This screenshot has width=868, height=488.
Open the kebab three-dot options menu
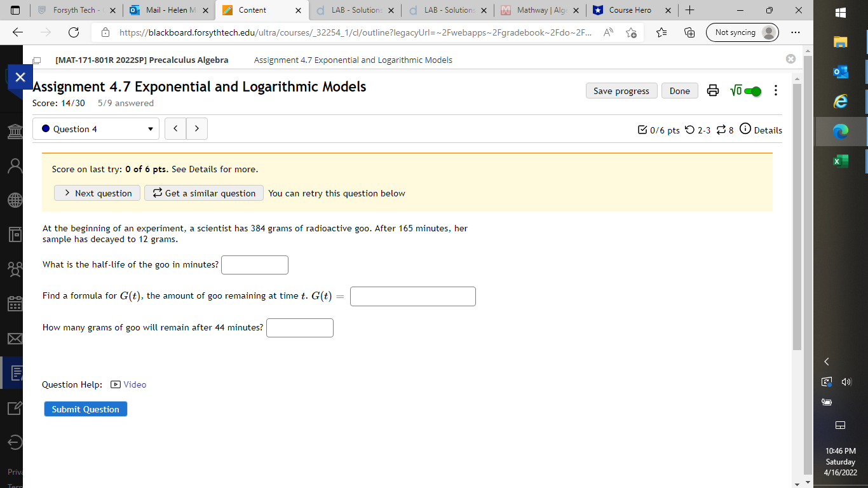tap(775, 90)
